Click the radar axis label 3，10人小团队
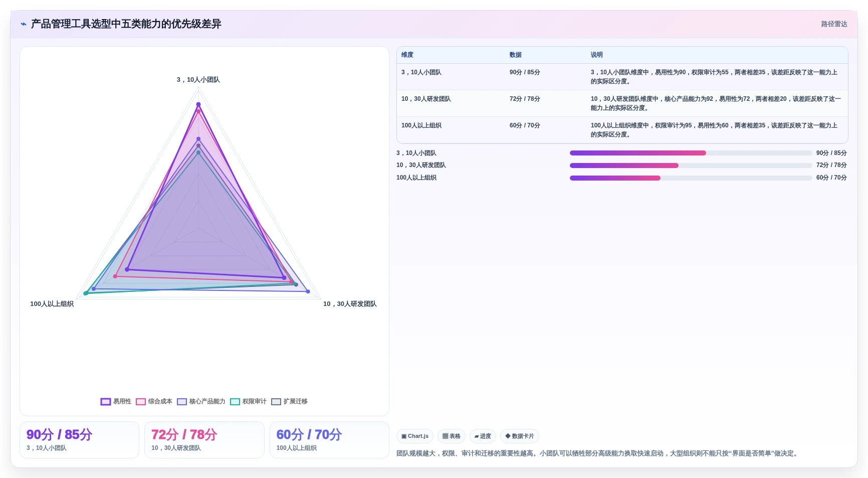 [198, 80]
